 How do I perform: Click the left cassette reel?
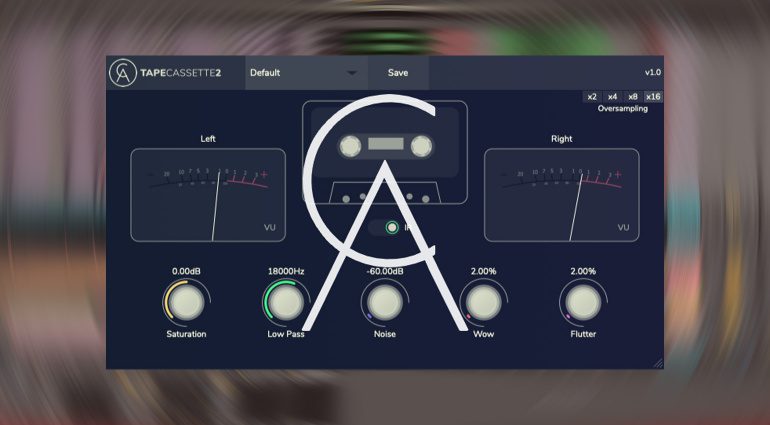click(x=348, y=146)
